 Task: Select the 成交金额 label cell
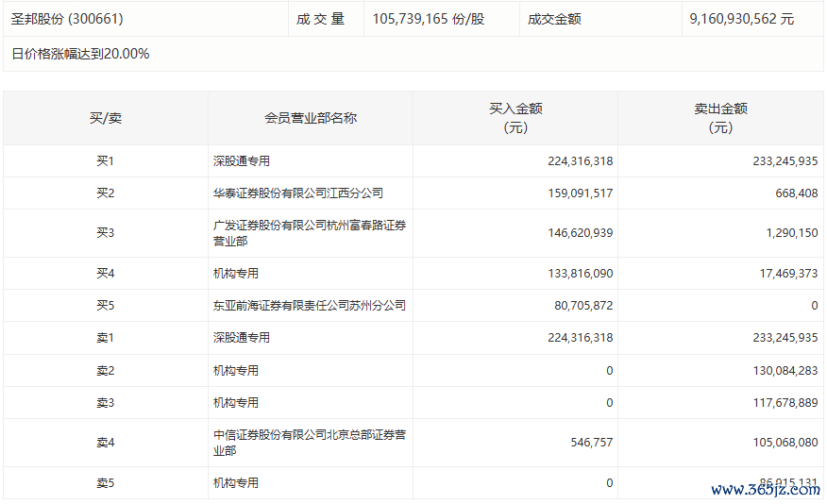[x=554, y=19]
